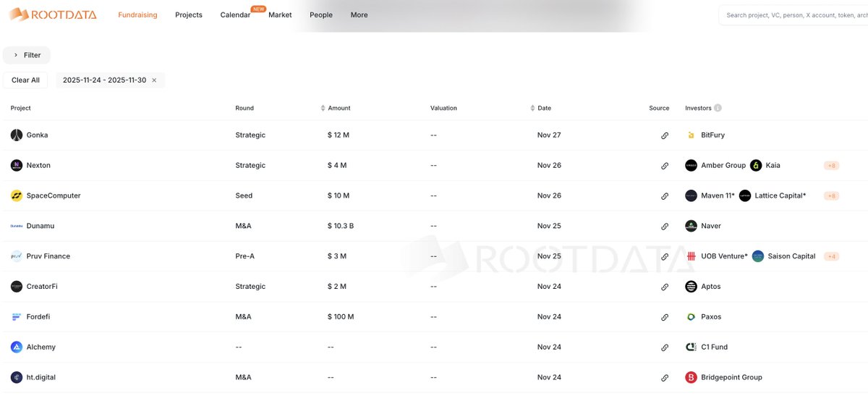Open the Calendar nav tab
Screen dimensions: 868x396
(x=235, y=15)
